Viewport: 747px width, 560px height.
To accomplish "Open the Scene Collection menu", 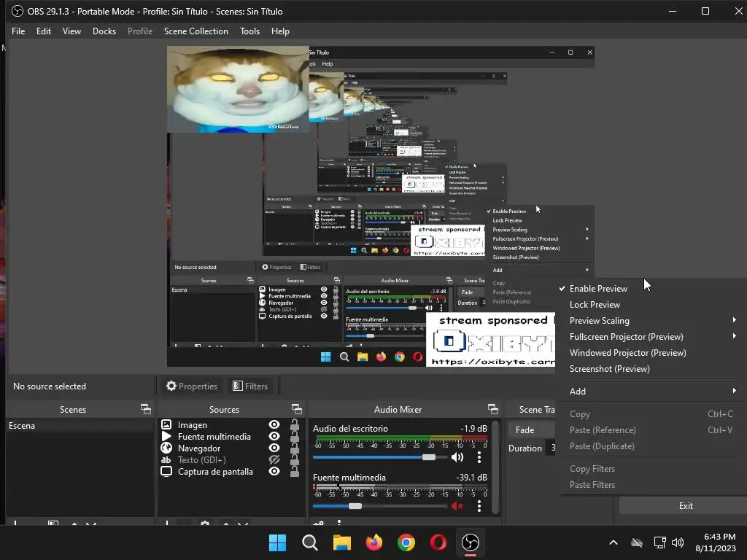I will pos(196,31).
